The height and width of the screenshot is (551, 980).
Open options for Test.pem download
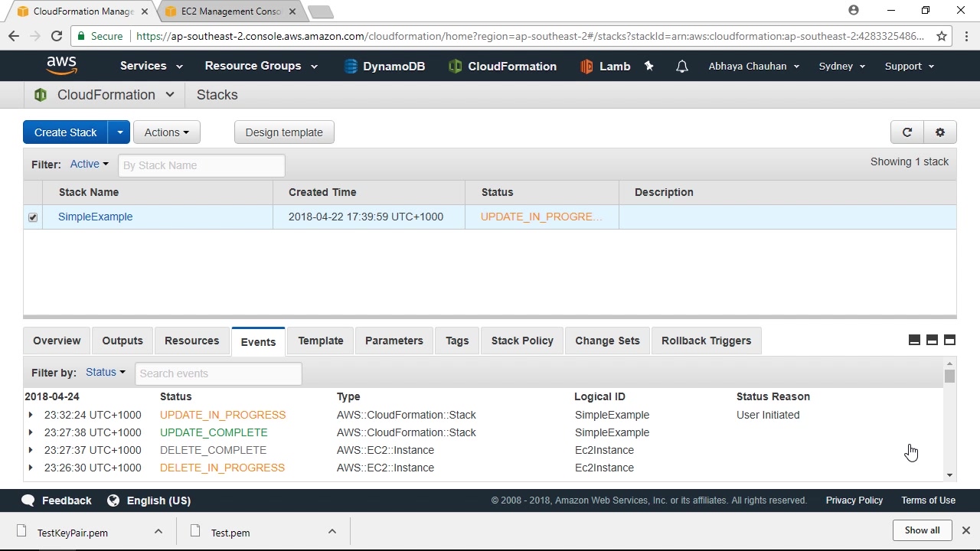pos(332,531)
